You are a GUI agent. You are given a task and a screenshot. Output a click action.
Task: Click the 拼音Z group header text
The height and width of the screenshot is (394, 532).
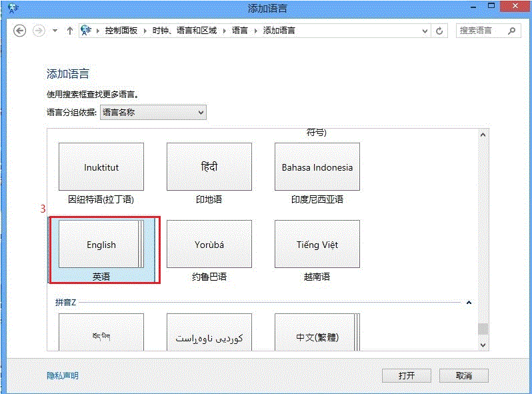[66, 302]
